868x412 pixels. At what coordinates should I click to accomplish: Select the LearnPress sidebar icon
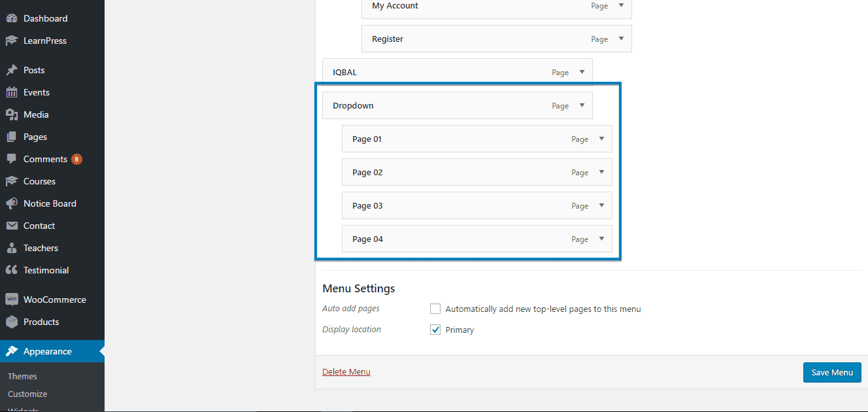pos(13,41)
